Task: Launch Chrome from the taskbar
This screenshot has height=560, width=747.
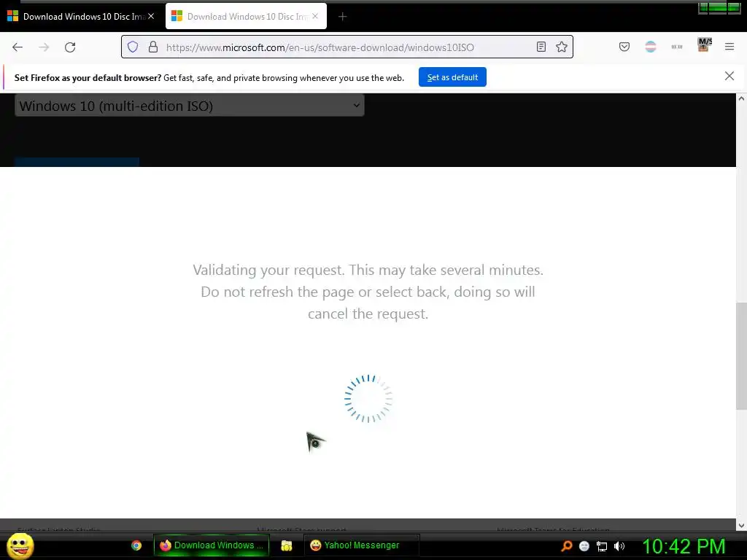Action: pyautogui.click(x=136, y=545)
